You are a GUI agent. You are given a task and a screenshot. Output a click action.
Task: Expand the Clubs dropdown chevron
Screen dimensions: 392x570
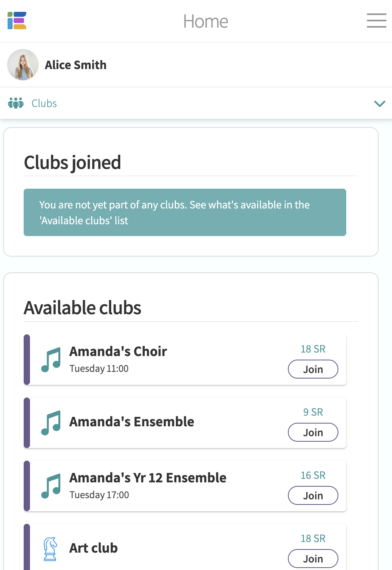pyautogui.click(x=379, y=103)
